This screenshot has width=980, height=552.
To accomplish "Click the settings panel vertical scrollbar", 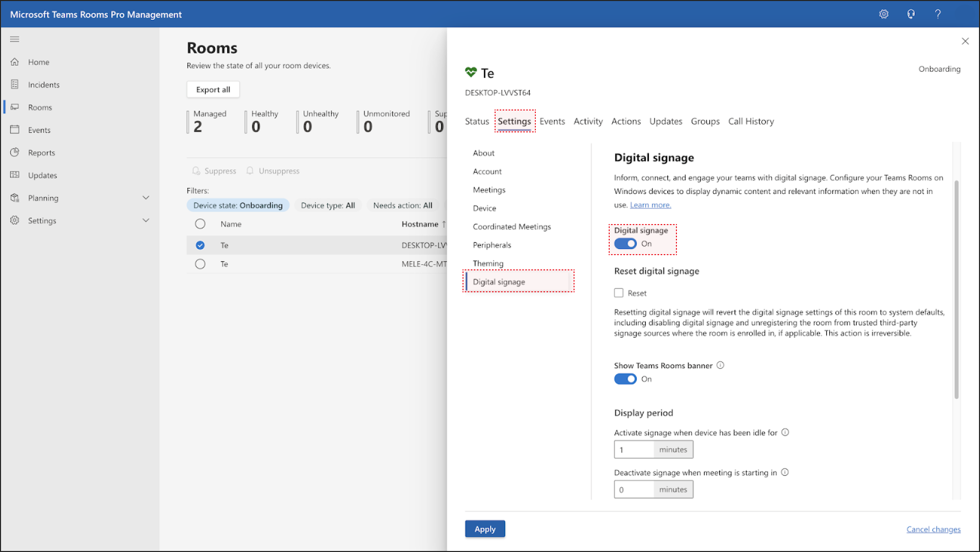I will click(956, 289).
